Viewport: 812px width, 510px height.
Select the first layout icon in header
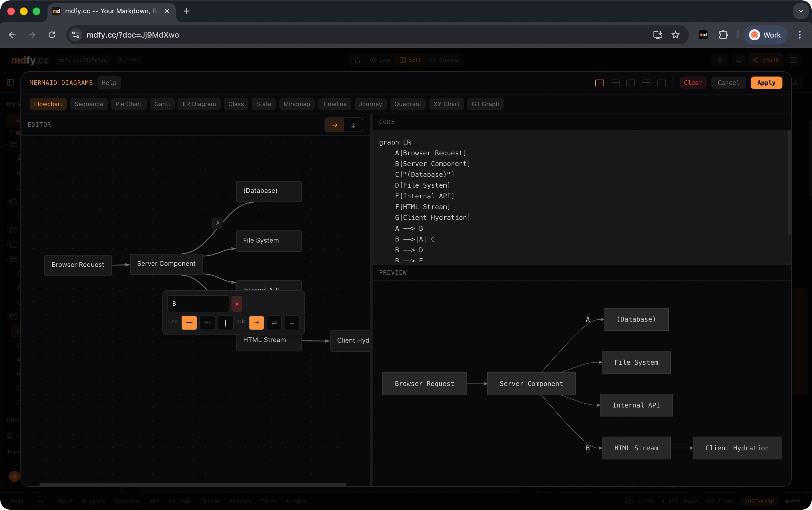pyautogui.click(x=599, y=83)
